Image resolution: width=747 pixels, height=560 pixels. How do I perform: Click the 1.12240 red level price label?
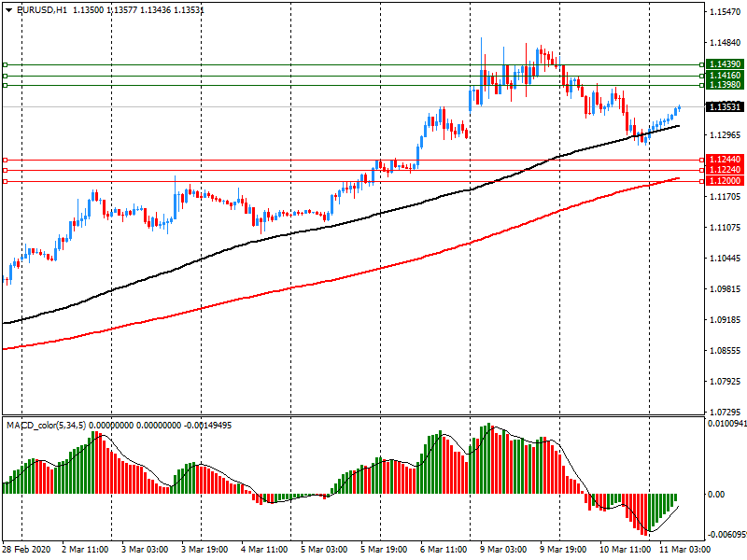725,170
